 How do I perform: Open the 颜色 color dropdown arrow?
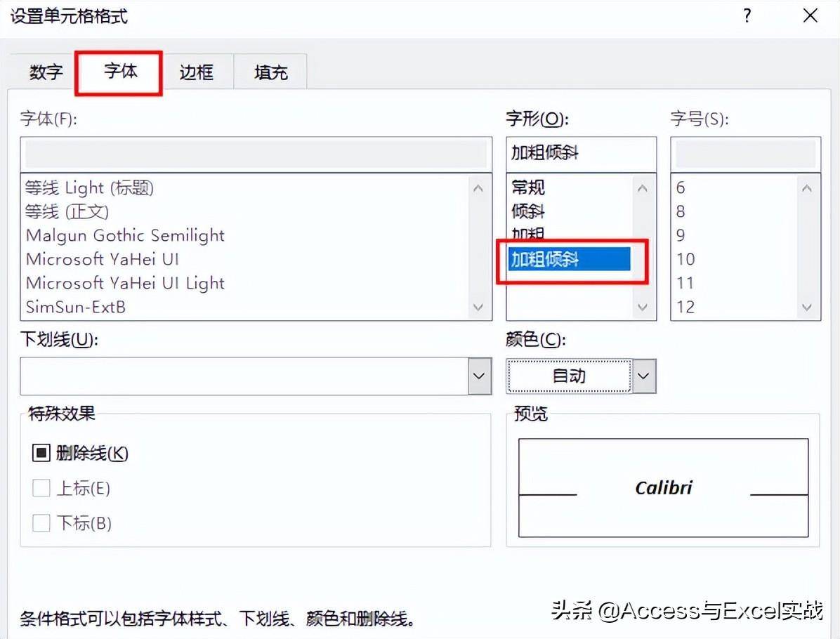(x=643, y=376)
